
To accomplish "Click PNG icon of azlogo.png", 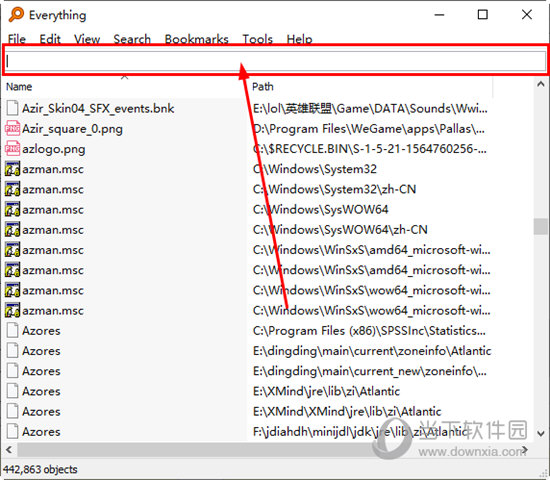I will (x=13, y=149).
